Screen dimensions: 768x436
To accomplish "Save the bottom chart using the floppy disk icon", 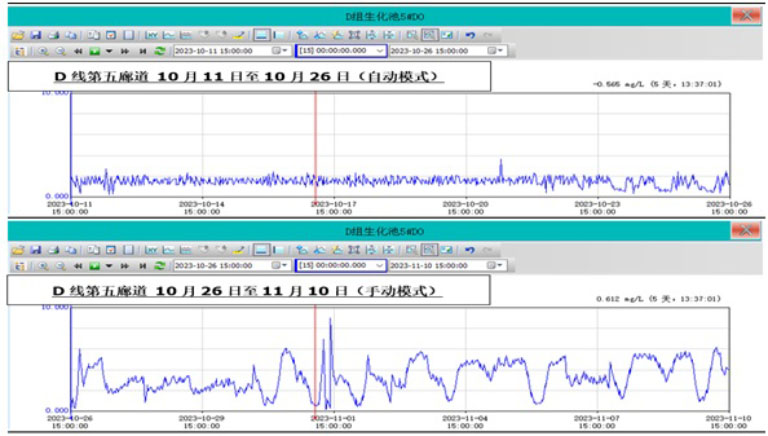I will click(x=35, y=250).
